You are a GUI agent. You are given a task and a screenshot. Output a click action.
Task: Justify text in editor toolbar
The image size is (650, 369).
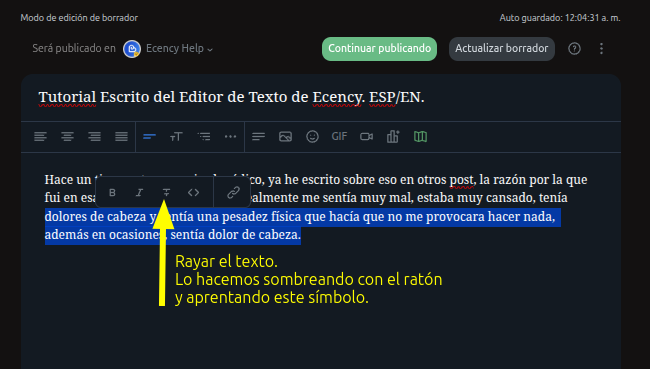coord(121,136)
